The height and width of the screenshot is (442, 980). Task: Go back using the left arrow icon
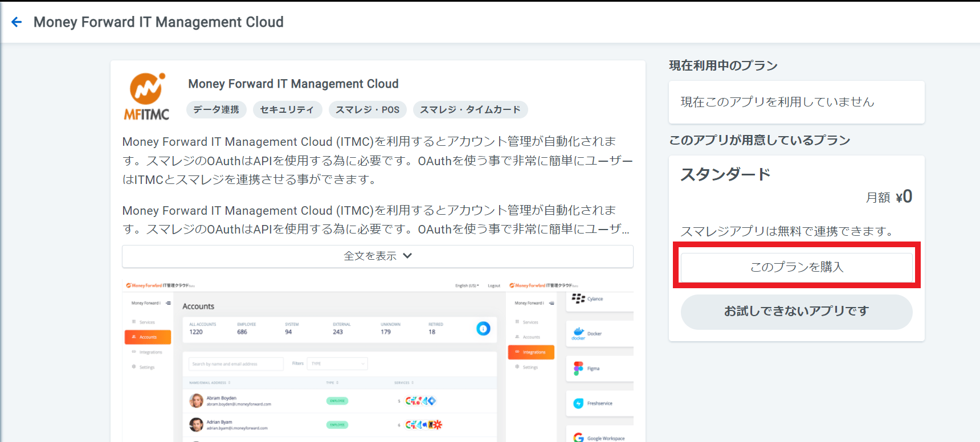(x=17, y=22)
